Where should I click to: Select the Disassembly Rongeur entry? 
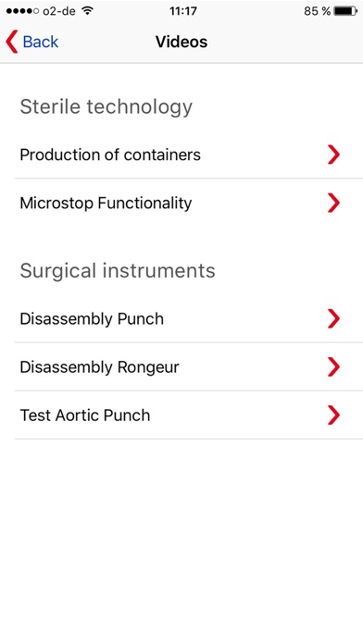point(189,366)
